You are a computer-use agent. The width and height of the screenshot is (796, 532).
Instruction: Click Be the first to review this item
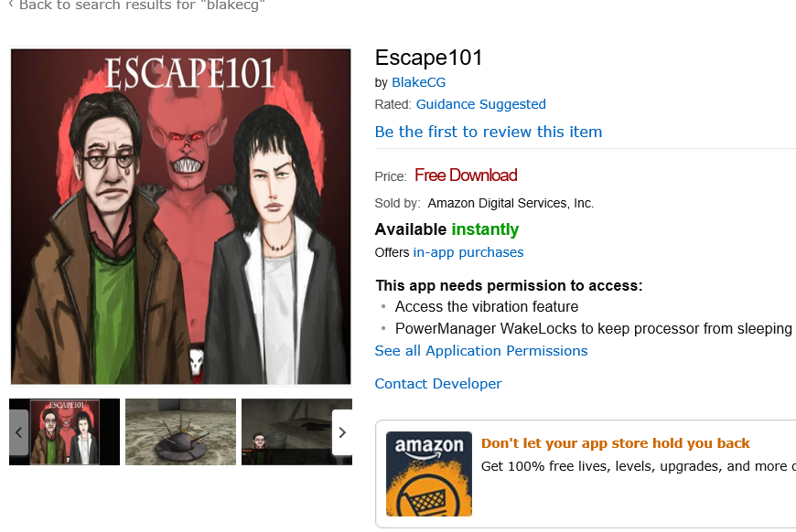click(489, 132)
